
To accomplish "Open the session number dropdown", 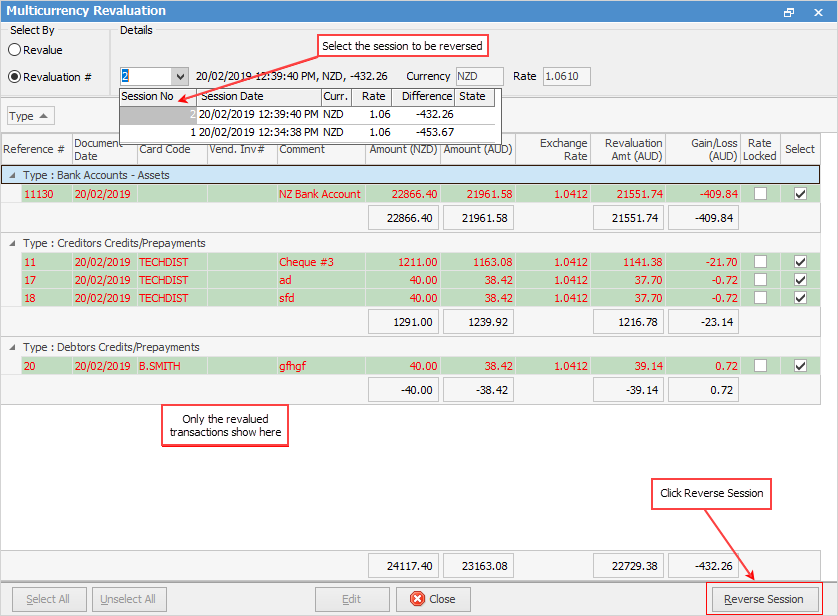I will point(179,76).
